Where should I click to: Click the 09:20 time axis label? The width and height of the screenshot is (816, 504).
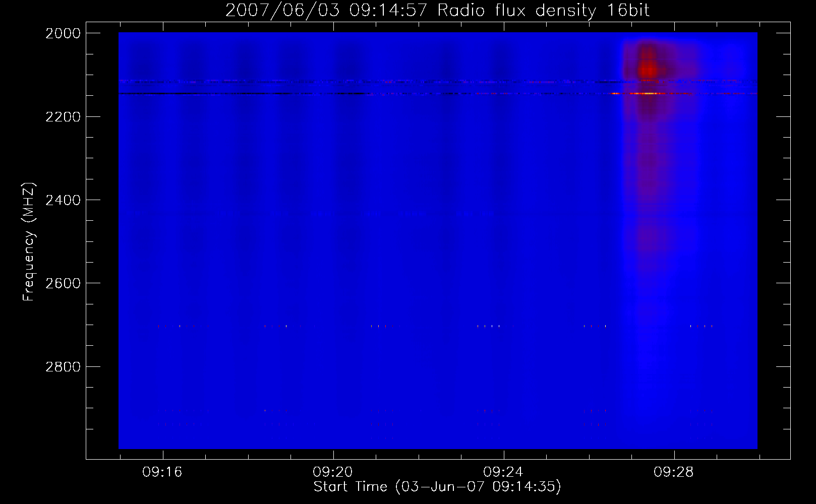(x=332, y=472)
